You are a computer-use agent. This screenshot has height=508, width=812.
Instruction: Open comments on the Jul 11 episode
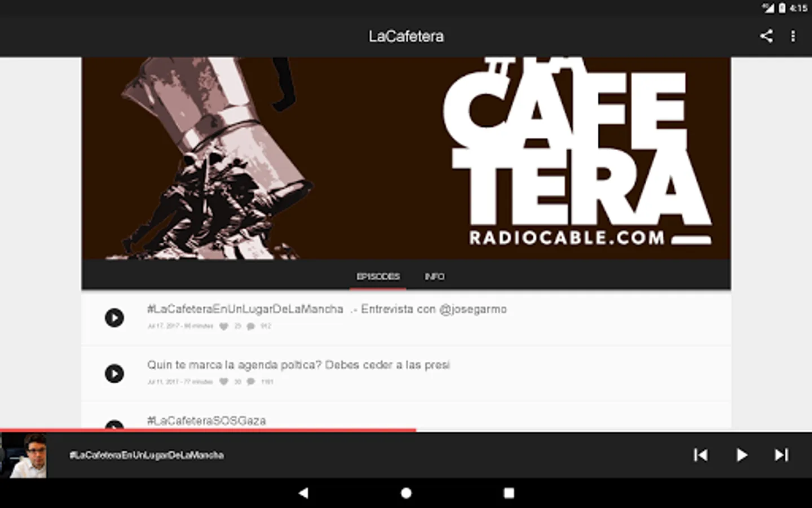(x=251, y=382)
